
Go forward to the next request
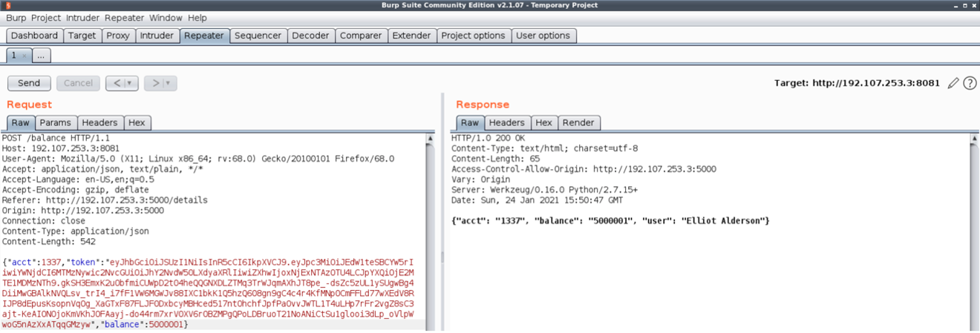click(155, 83)
